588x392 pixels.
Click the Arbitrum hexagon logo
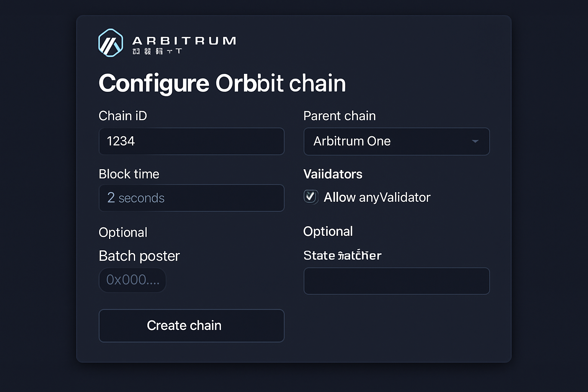[110, 43]
